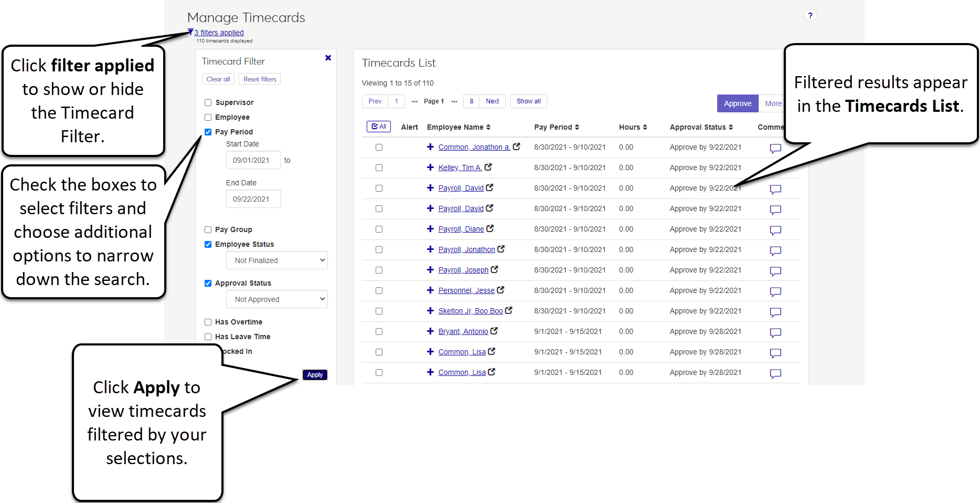
Task: Sort the Approval Status column
Action: [731, 127]
